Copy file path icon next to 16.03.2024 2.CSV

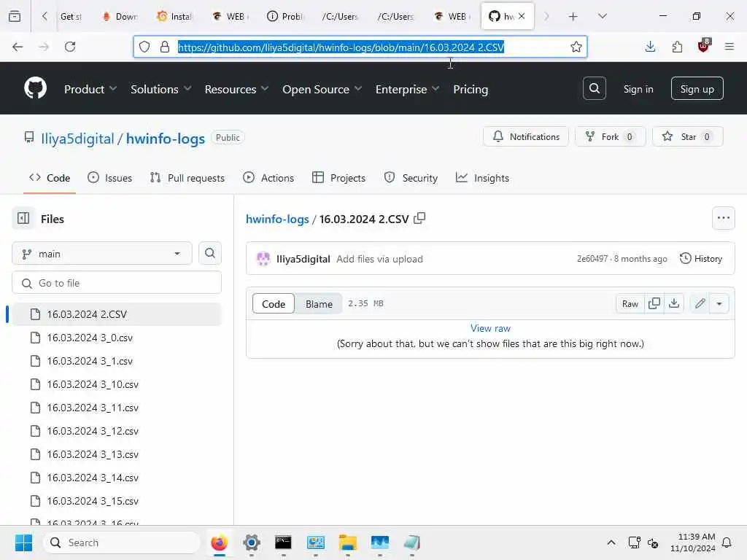coord(419,219)
